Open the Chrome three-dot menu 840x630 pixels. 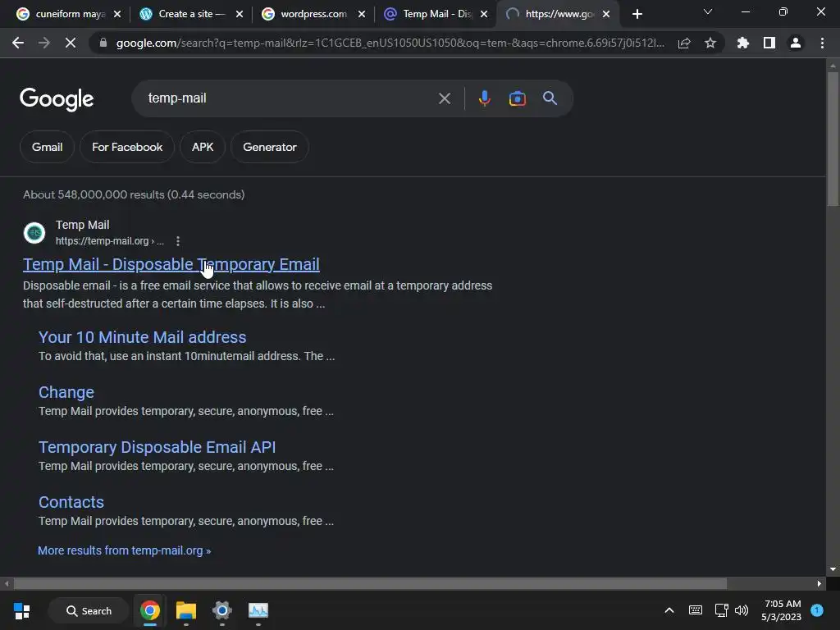tap(822, 43)
